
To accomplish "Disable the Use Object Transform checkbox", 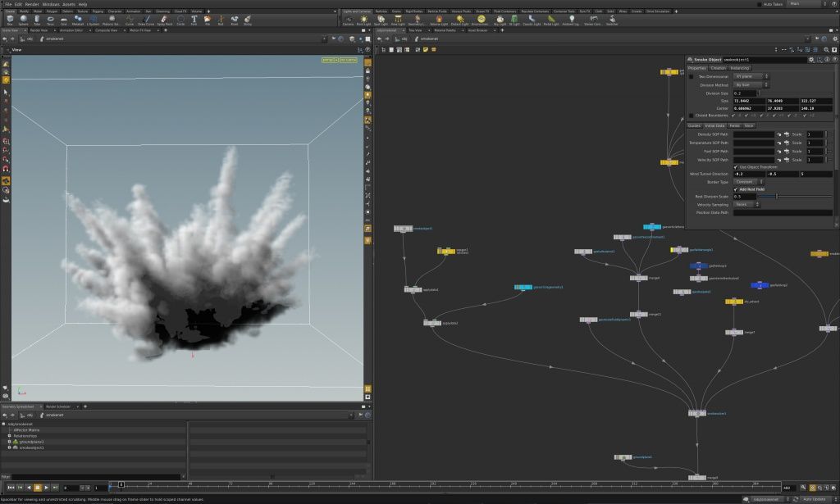I will click(x=736, y=167).
